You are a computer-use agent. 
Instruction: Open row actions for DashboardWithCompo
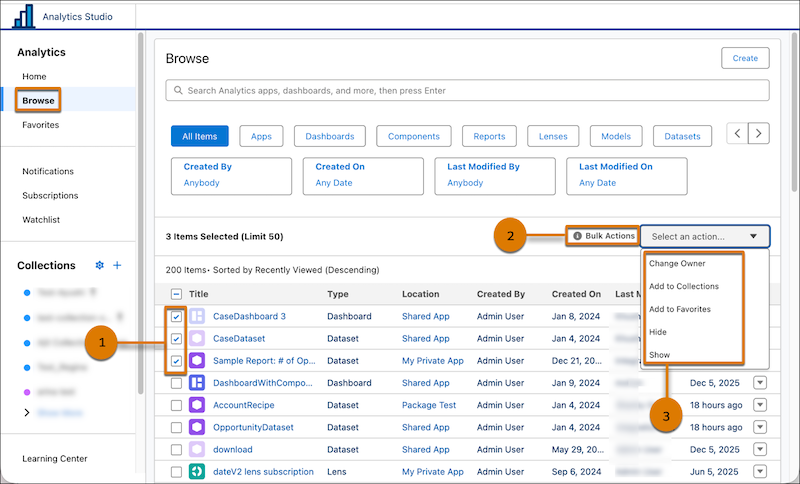[x=760, y=383]
